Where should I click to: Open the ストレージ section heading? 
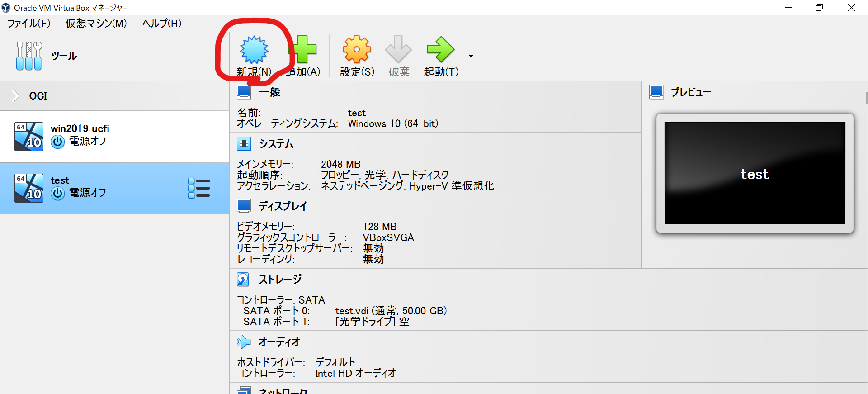click(x=280, y=280)
